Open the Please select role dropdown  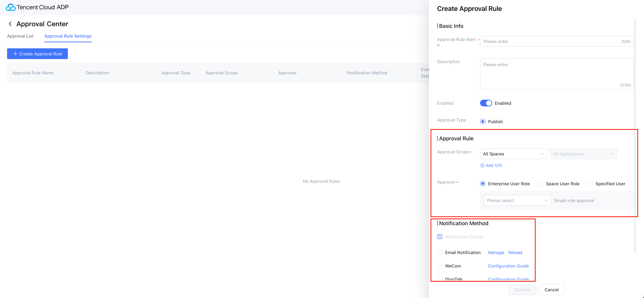tap(515, 200)
